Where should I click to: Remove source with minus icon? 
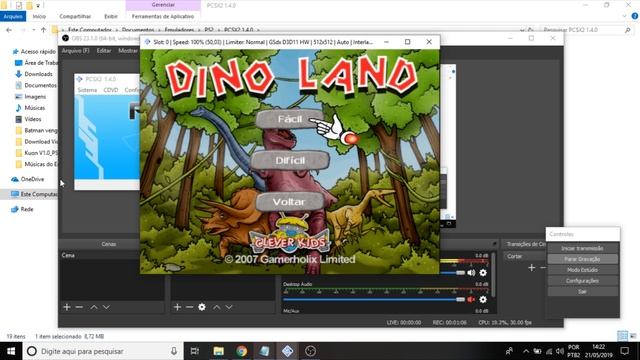click(x=189, y=307)
